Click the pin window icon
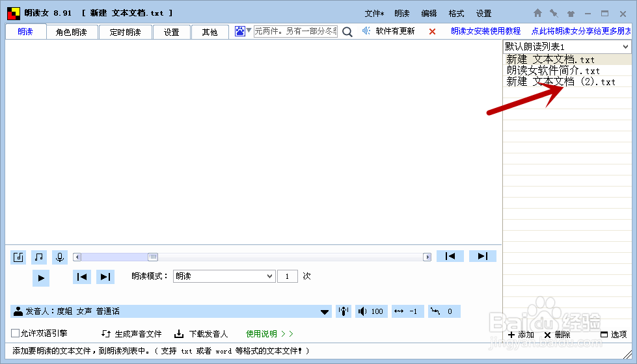Viewport: 637px width, 364px height. 554,13
